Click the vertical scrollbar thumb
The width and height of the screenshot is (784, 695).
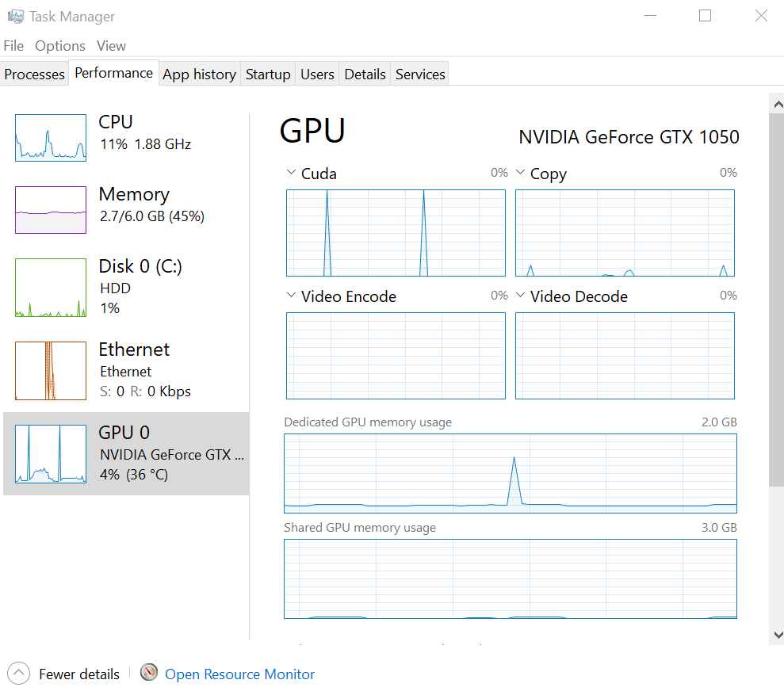(777, 300)
